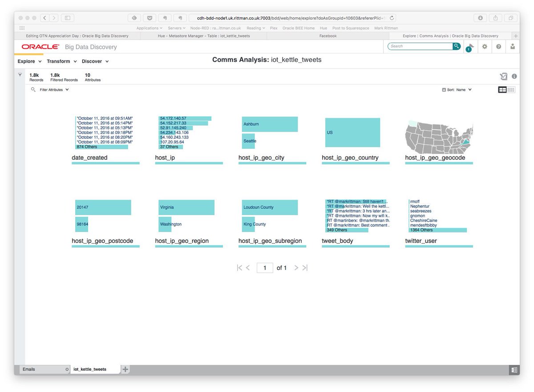Open the Sort: Name dropdown

pyautogui.click(x=457, y=90)
